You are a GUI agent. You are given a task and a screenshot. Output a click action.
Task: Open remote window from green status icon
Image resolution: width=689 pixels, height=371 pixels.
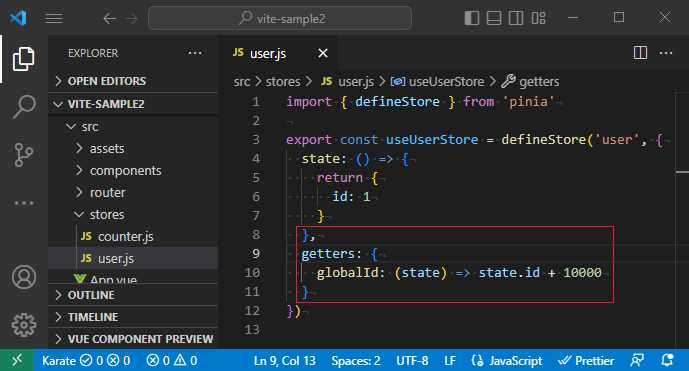[x=17, y=360]
